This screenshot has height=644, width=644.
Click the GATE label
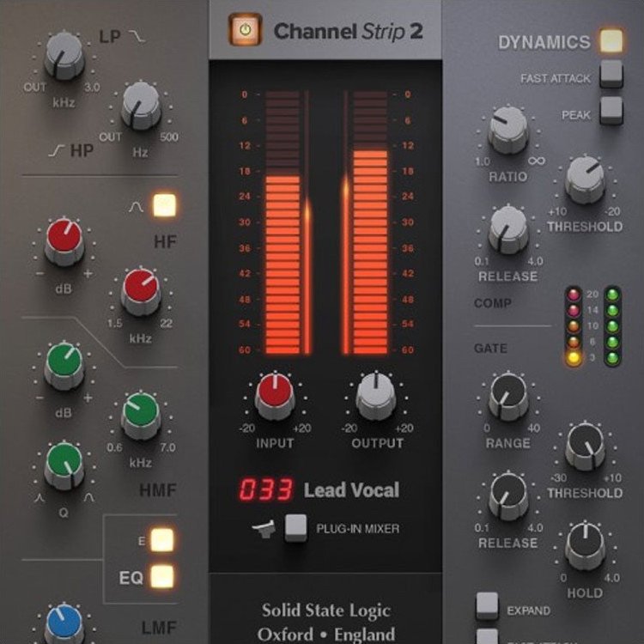click(x=490, y=349)
